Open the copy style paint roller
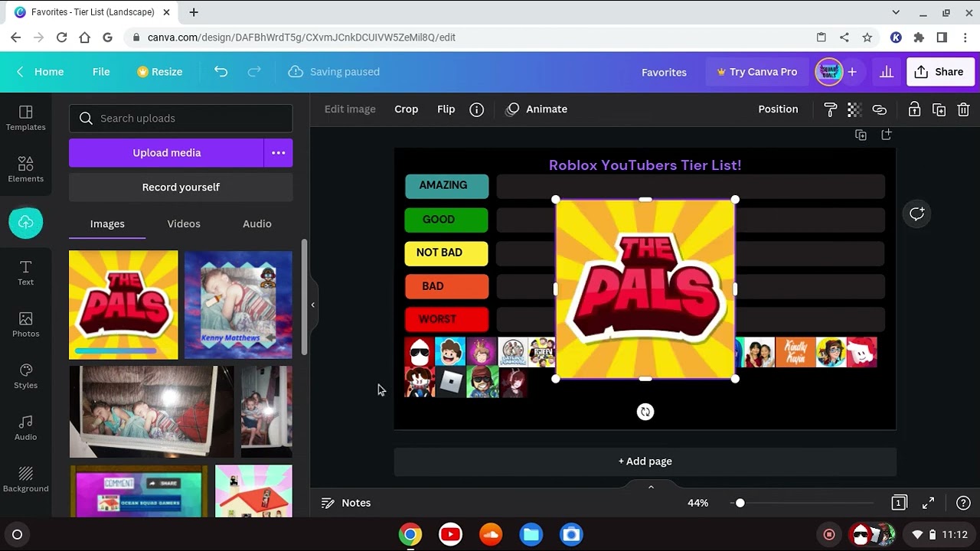Viewport: 980px width, 551px height. click(x=830, y=109)
